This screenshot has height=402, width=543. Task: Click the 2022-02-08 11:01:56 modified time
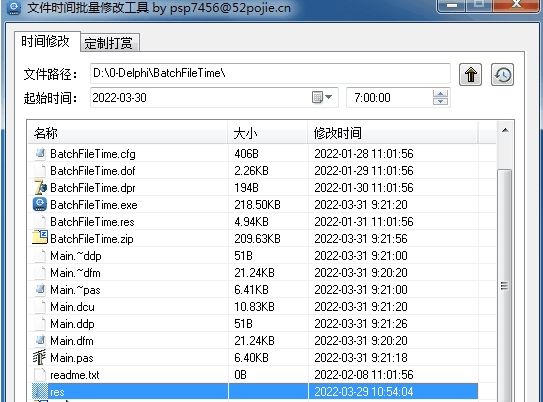coord(364,375)
